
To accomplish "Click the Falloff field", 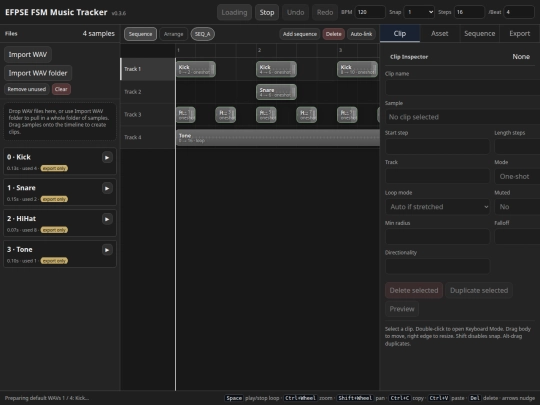I will (517, 237).
